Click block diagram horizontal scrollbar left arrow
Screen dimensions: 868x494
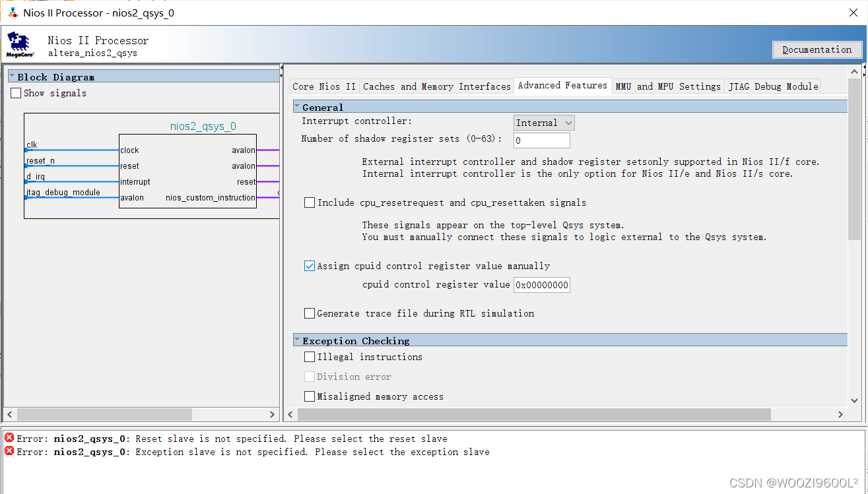pos(10,414)
